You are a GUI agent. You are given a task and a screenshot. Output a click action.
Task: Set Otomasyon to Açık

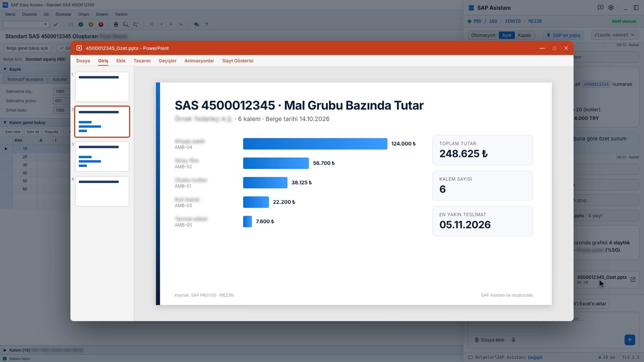(507, 35)
